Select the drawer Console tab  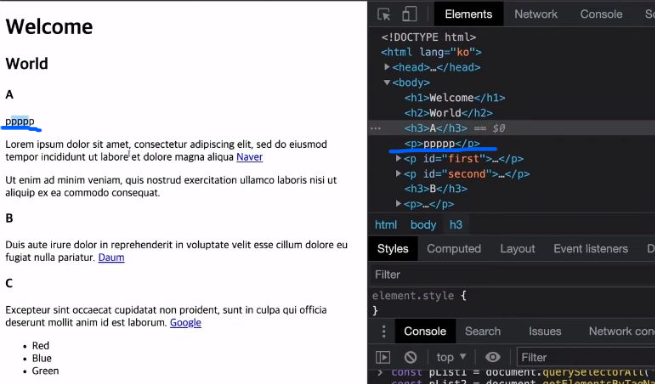(x=425, y=331)
